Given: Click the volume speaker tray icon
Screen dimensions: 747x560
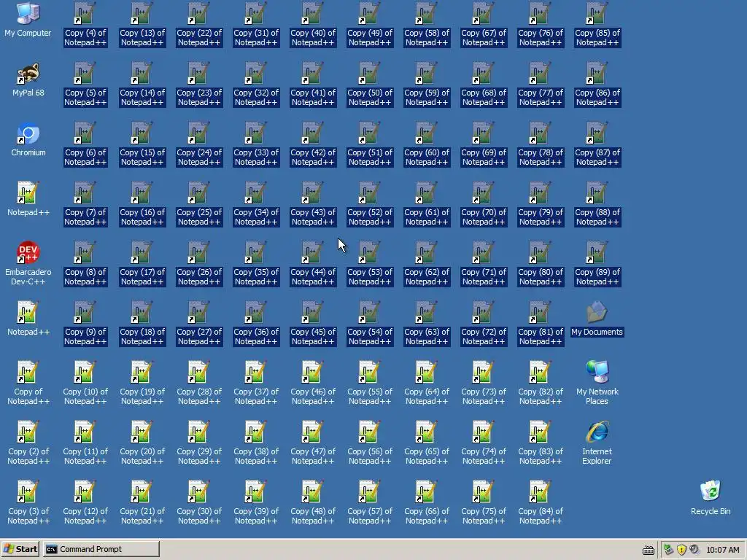Looking at the screenshot, I should point(694,550).
